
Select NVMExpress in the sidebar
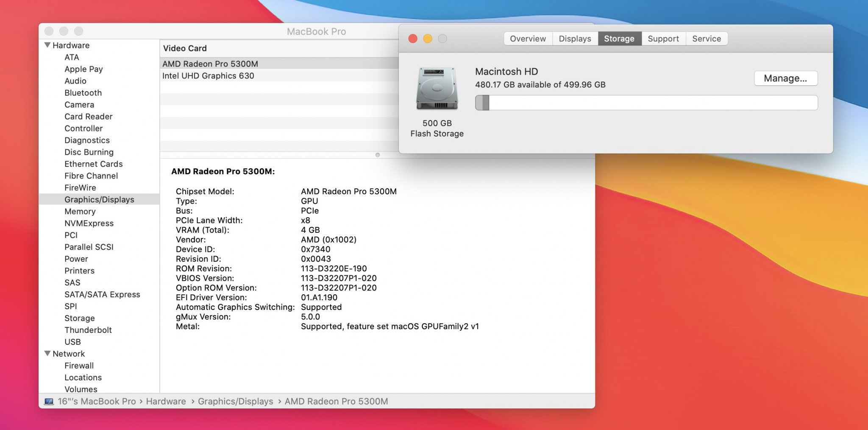pyautogui.click(x=89, y=223)
